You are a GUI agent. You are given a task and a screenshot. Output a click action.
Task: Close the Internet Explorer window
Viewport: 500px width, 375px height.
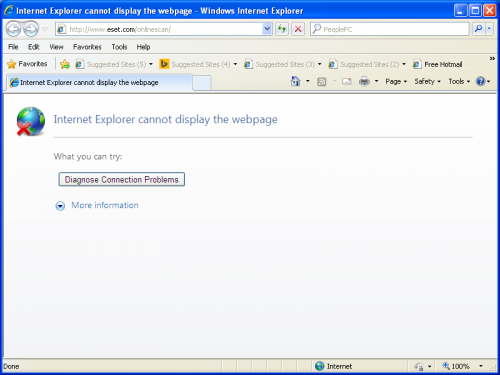pyautogui.click(x=490, y=11)
